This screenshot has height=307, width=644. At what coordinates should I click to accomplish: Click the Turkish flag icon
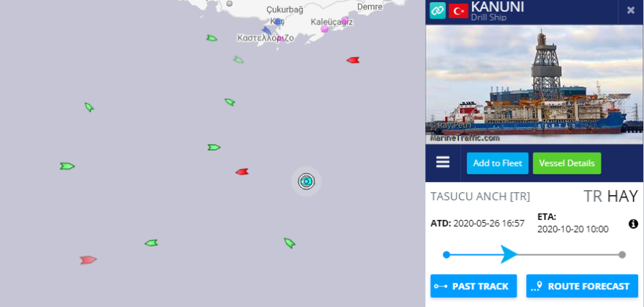pos(458,11)
